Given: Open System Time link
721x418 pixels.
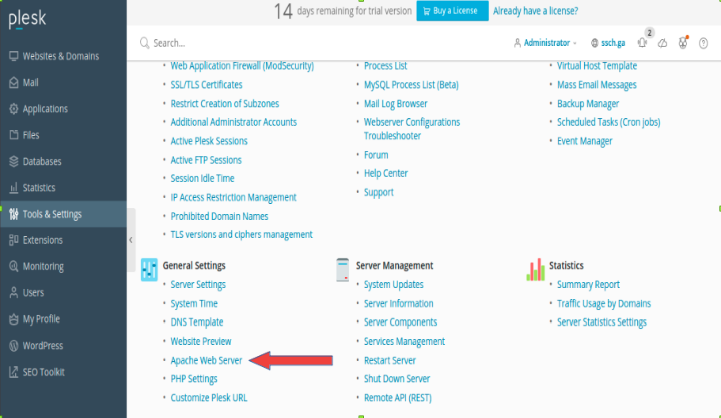Looking at the screenshot, I should pos(194,303).
